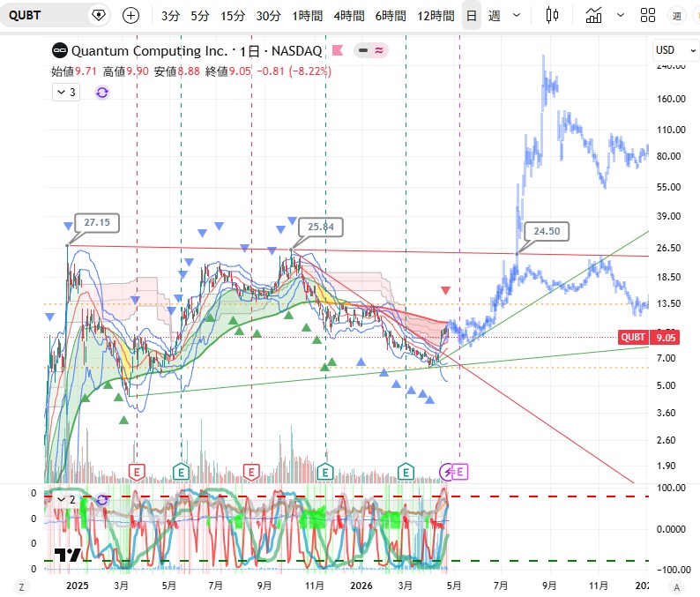The image size is (700, 597).
Task: Click the 160.00 price axis level
Action: [671, 99]
